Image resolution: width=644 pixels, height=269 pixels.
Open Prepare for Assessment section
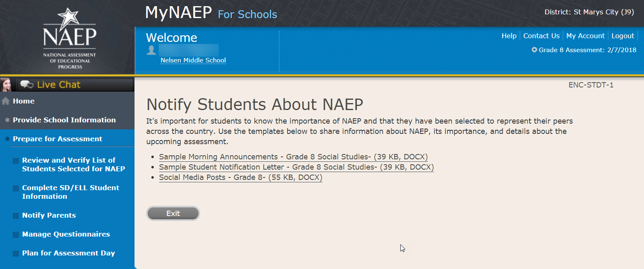coord(57,139)
